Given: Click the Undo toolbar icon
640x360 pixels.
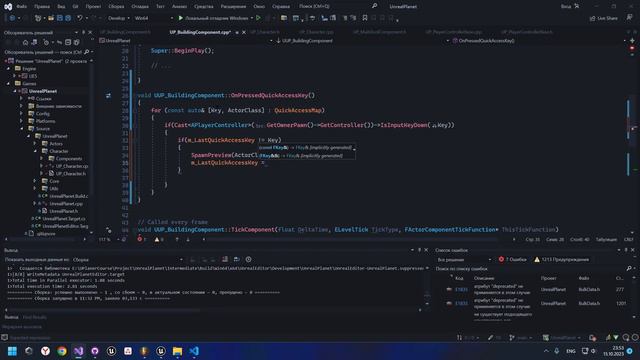Looking at the screenshot, I should pyautogui.click(x=80, y=18).
